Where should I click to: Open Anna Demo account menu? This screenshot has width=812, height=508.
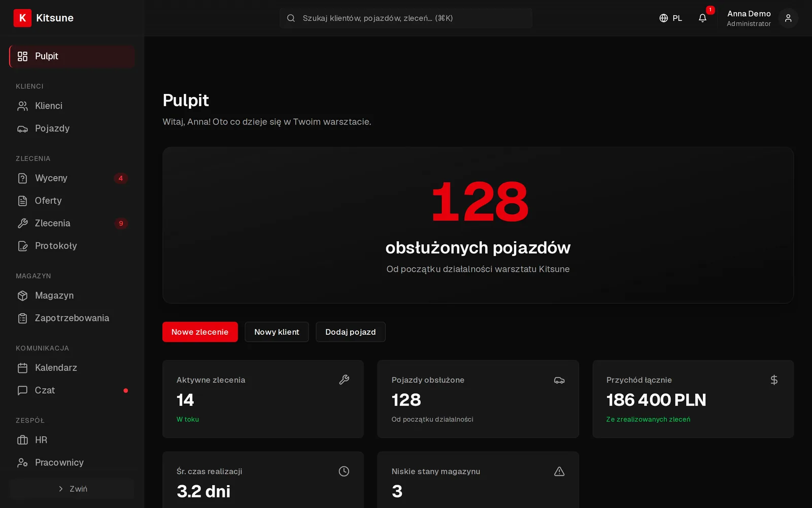(762, 18)
